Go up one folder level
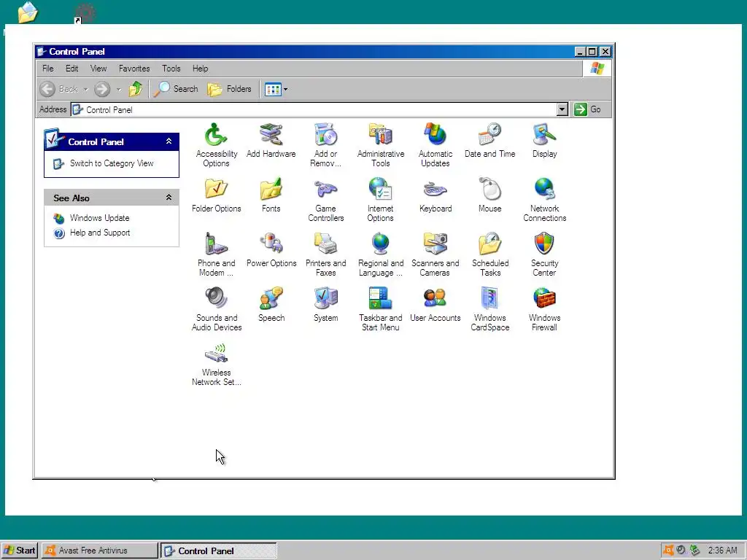Screen dimensions: 747x560 [136, 89]
